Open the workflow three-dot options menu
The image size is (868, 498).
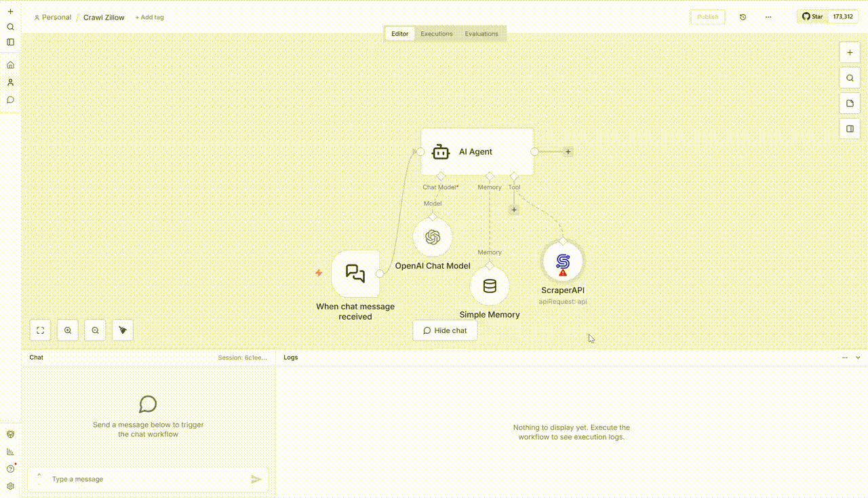coord(768,17)
